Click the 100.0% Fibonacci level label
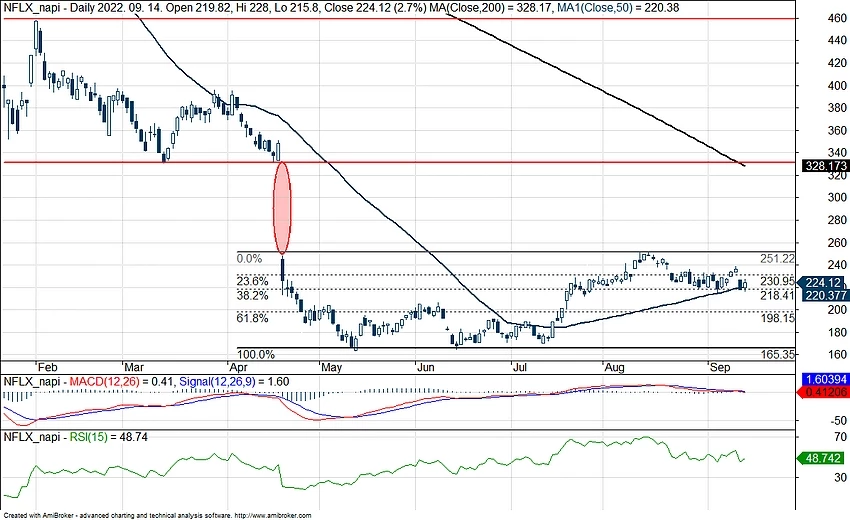850x520 pixels. (x=255, y=355)
